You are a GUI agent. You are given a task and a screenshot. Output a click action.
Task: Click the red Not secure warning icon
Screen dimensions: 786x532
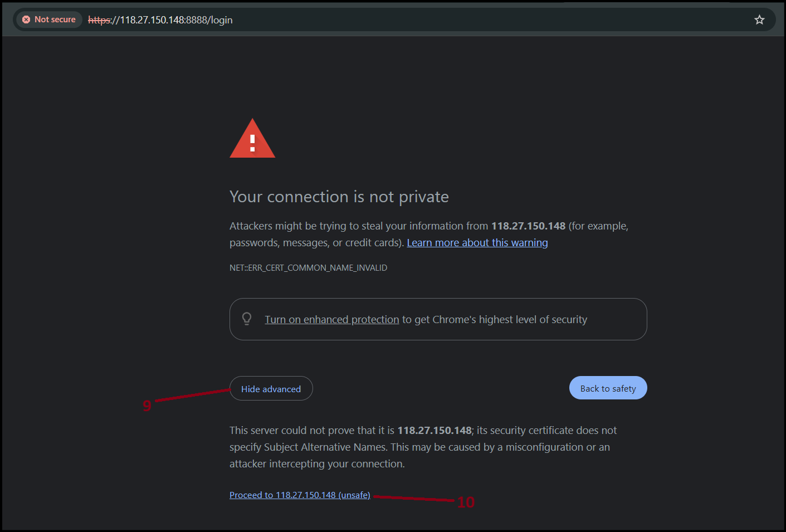coord(26,19)
